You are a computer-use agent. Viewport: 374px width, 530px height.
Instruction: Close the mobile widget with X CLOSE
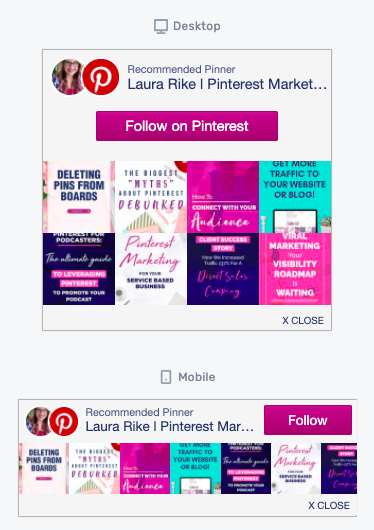[x=329, y=505]
